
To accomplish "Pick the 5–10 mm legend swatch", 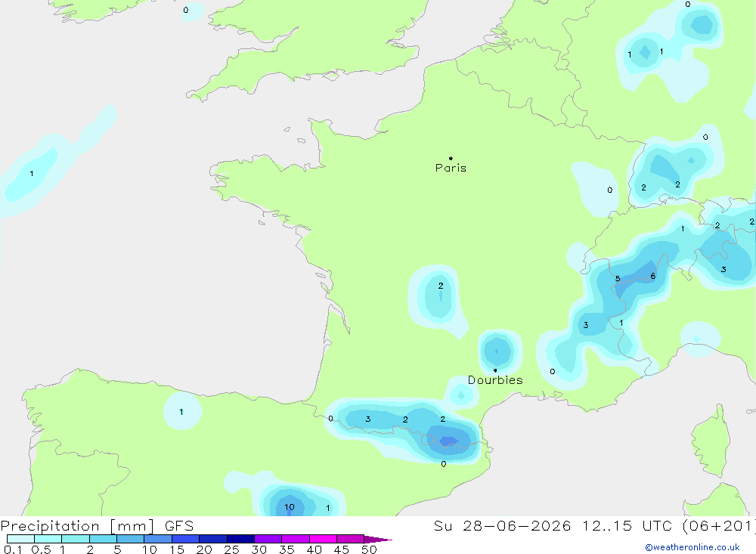I will [x=131, y=539].
